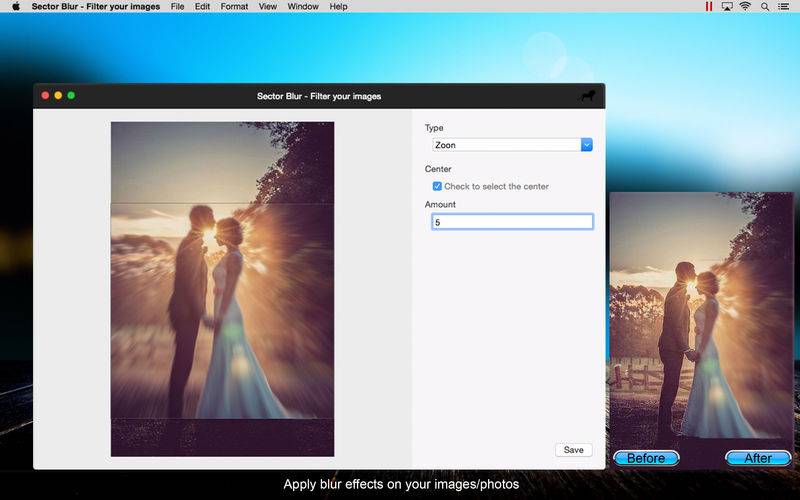This screenshot has width=800, height=500.
Task: Open Notification Center list icon
Action: [783, 7]
